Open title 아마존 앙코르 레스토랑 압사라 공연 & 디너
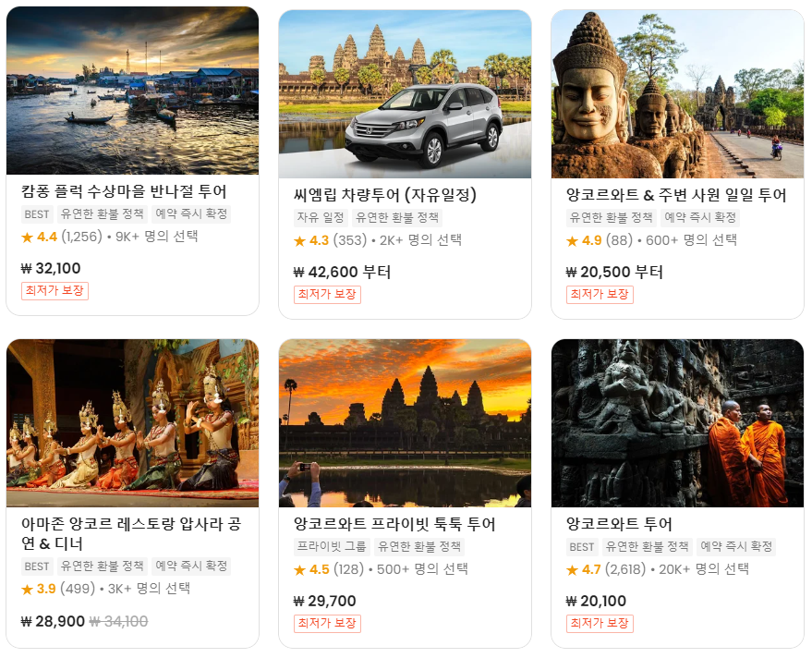This screenshot has width=812, height=658. 131,533
